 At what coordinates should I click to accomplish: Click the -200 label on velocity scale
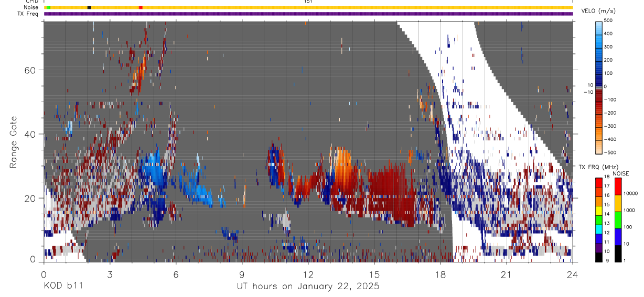pyautogui.click(x=610, y=113)
